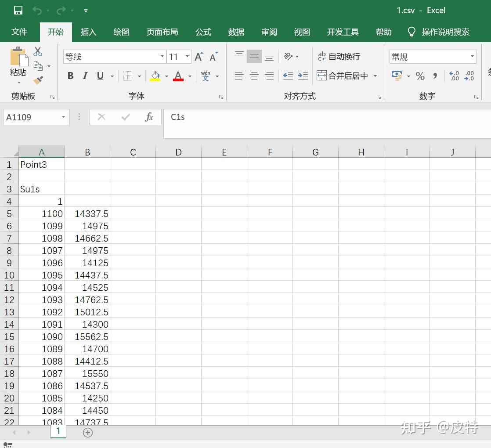This screenshot has width=491, height=448.
Task: Decrease decimal places
Action: click(469, 76)
